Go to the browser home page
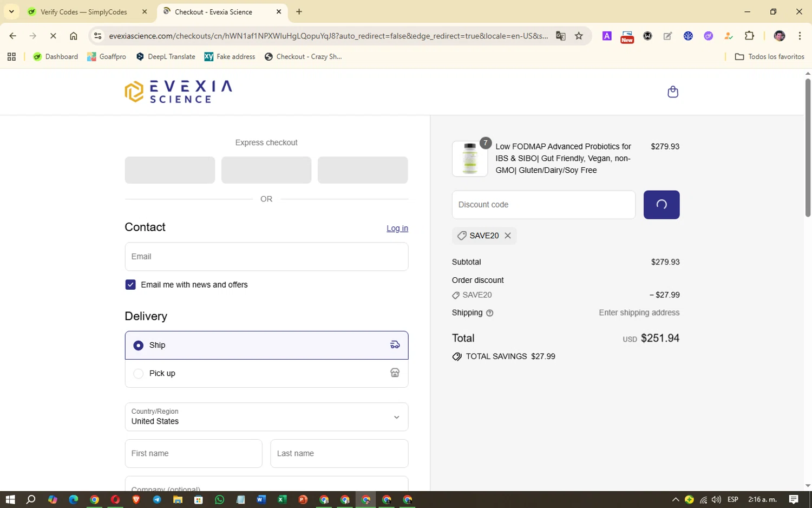The height and width of the screenshot is (508, 812). (74, 36)
